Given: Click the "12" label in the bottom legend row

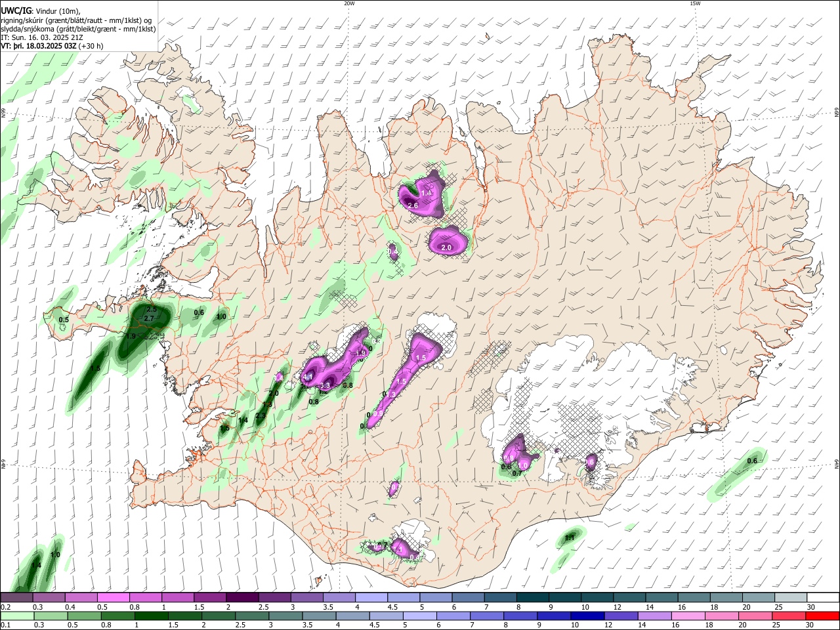Looking at the screenshot, I should click(x=608, y=625).
